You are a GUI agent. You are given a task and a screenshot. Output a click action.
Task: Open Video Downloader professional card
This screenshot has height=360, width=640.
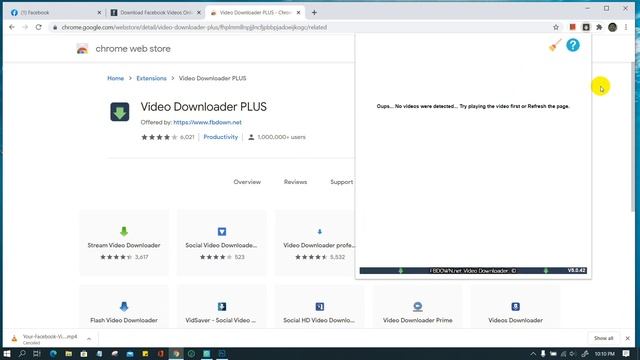pyautogui.click(x=316, y=243)
